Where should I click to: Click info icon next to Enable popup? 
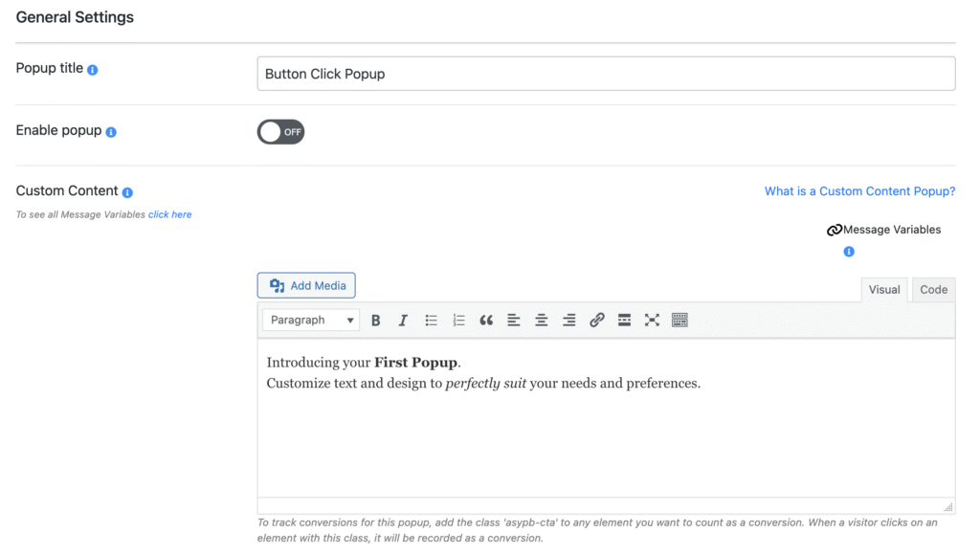[111, 132]
